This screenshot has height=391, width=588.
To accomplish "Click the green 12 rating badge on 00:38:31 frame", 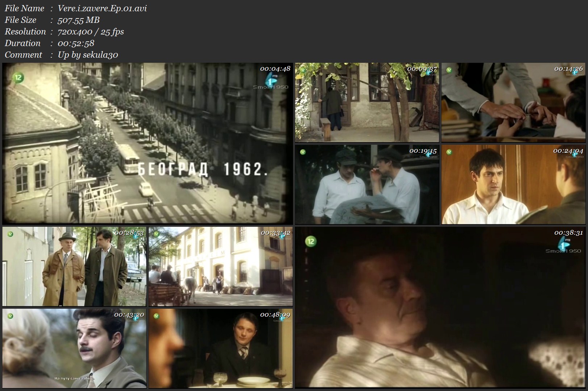I will pyautogui.click(x=310, y=241).
